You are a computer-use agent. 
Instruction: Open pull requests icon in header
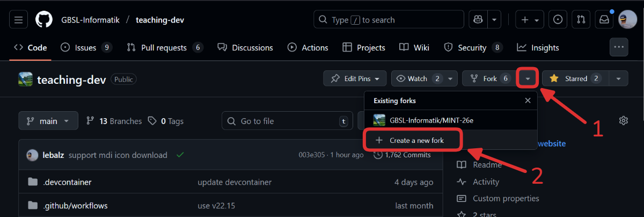[x=581, y=20]
